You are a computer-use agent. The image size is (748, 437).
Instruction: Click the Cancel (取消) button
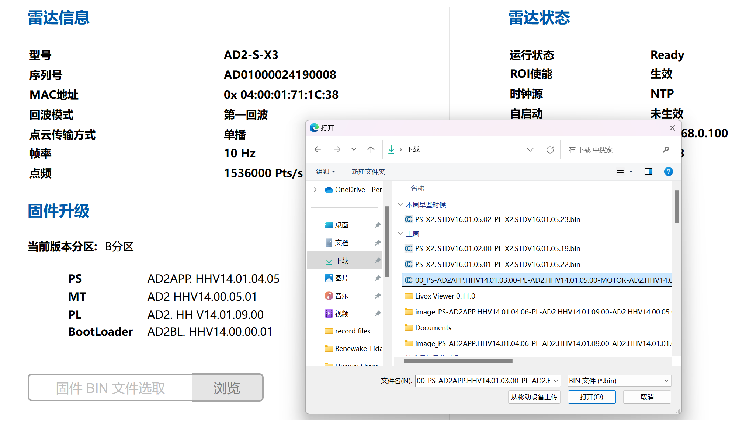(647, 397)
